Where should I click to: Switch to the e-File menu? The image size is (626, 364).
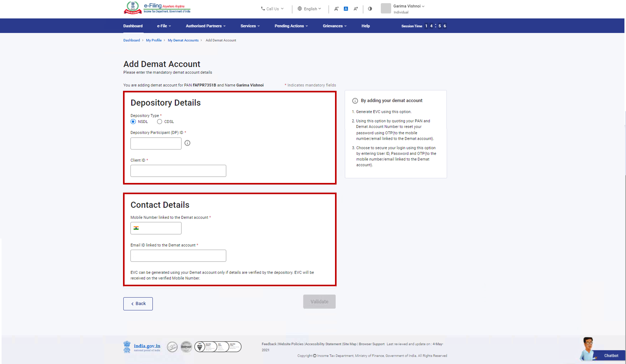point(164,26)
